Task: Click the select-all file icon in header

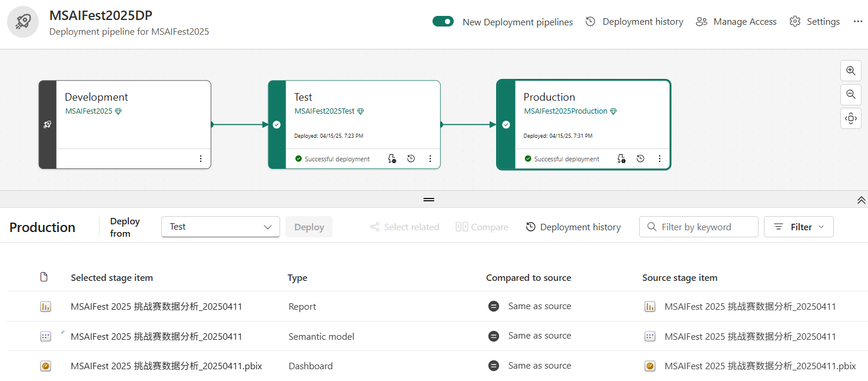Action: 44,277
